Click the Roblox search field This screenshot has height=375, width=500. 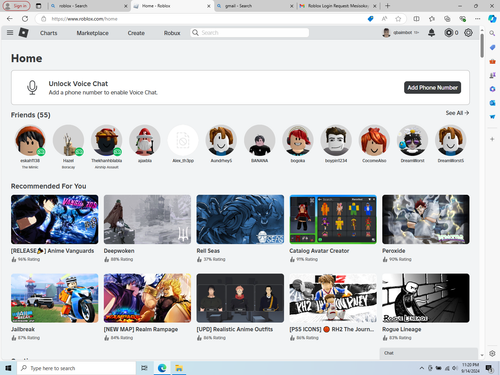[250, 33]
